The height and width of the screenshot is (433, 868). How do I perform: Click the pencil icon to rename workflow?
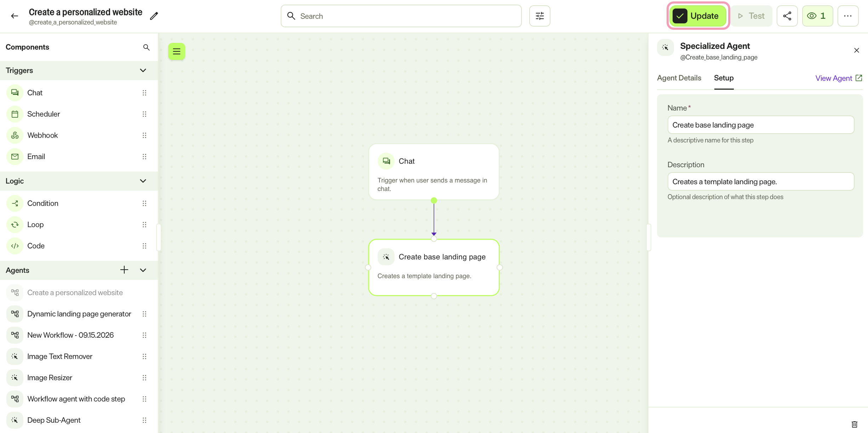pos(154,16)
